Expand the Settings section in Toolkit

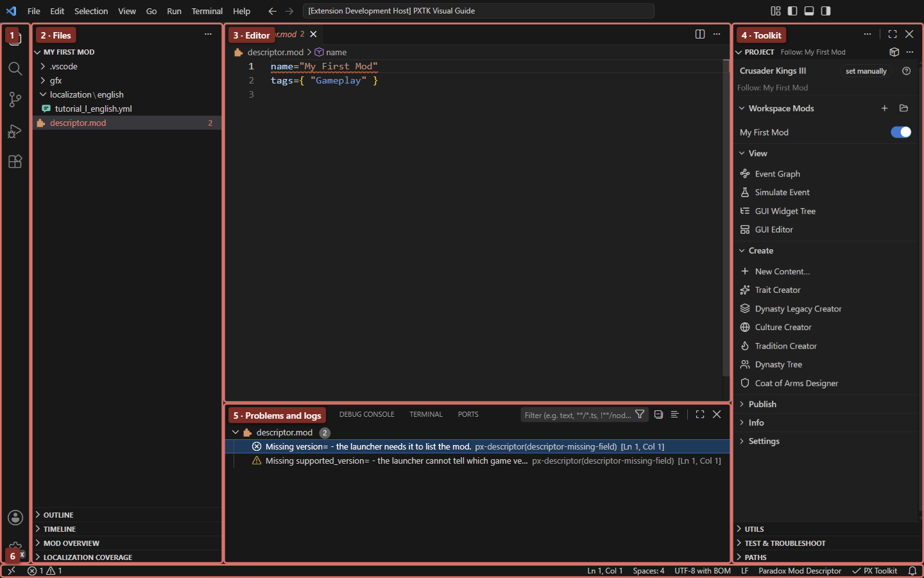826,441
